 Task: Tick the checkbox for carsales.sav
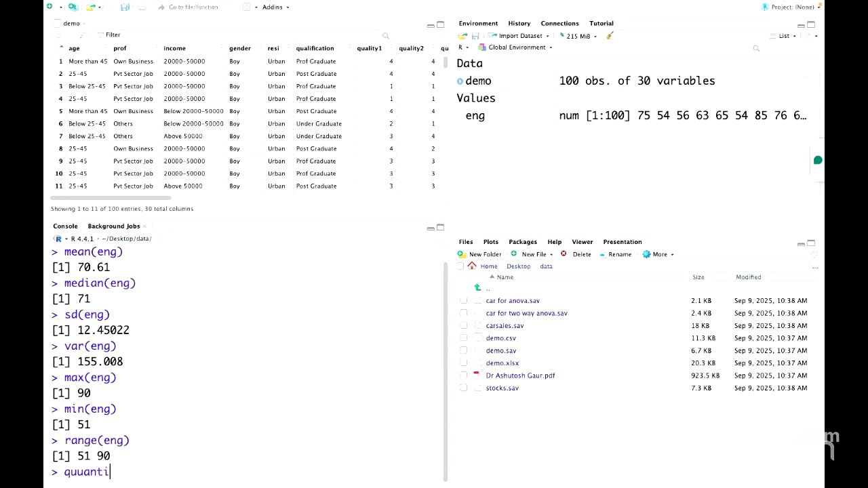463,325
